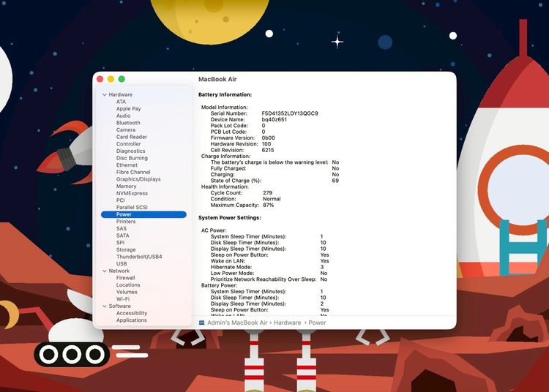549x392 pixels.
Task: Select Apple Pay in the sidebar
Action: click(x=129, y=109)
